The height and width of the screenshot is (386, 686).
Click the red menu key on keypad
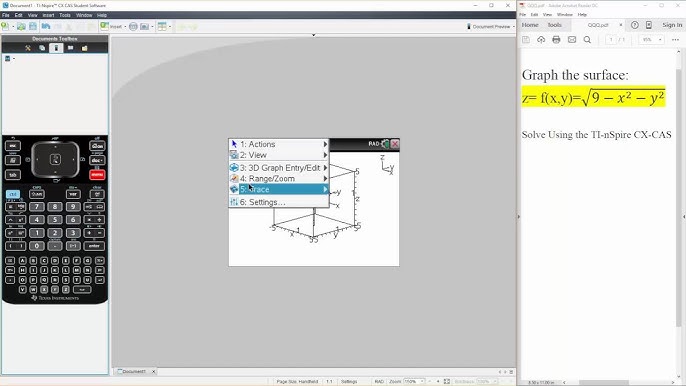(97, 175)
